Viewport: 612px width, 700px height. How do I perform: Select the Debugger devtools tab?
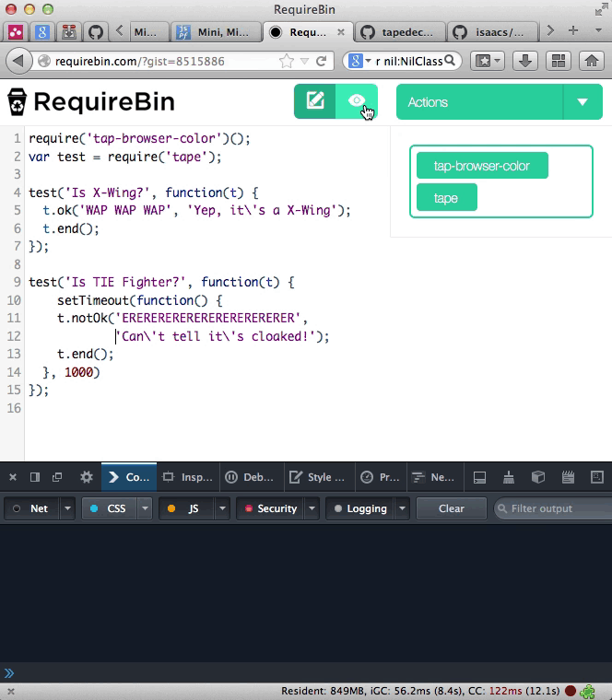click(252, 477)
